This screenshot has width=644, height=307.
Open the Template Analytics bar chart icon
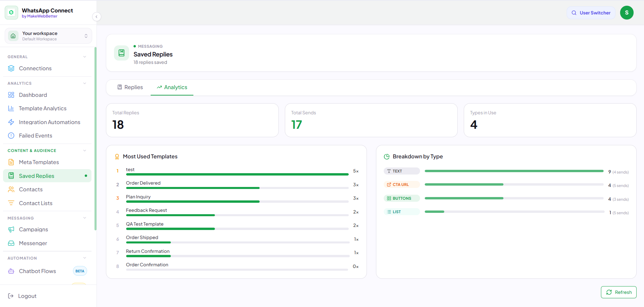pyautogui.click(x=11, y=108)
